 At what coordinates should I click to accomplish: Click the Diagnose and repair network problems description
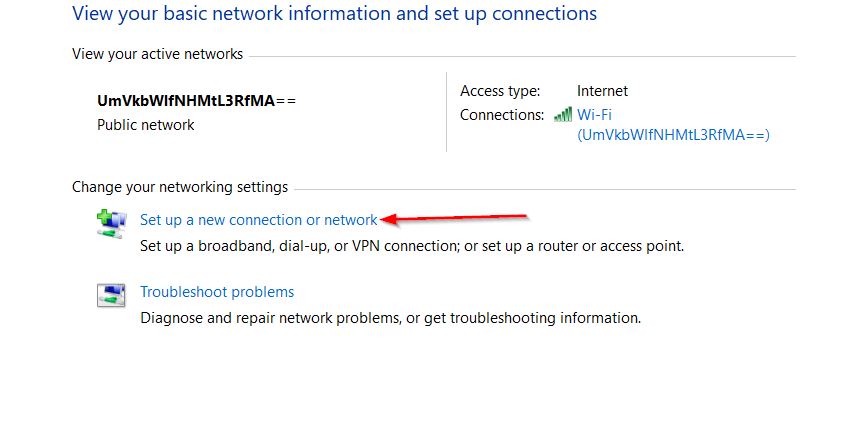390,318
